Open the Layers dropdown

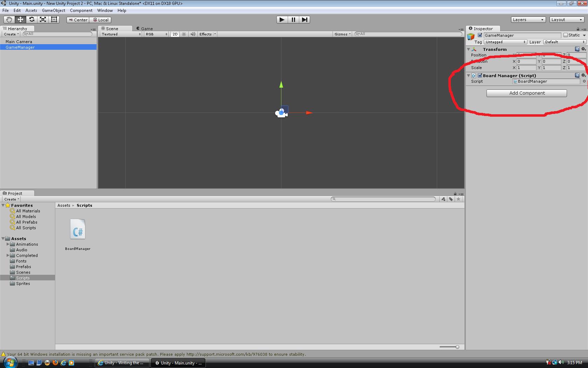(528, 20)
